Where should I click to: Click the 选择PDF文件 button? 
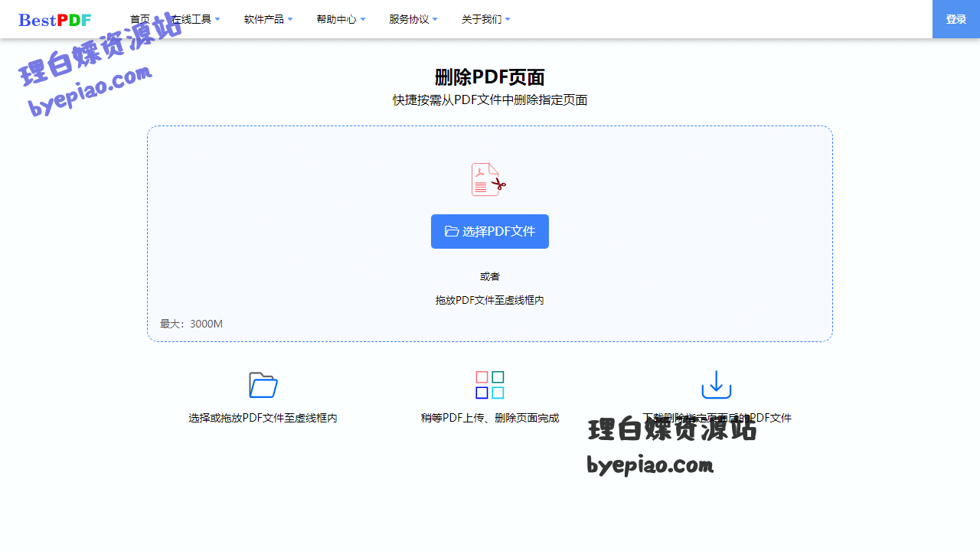pos(490,231)
